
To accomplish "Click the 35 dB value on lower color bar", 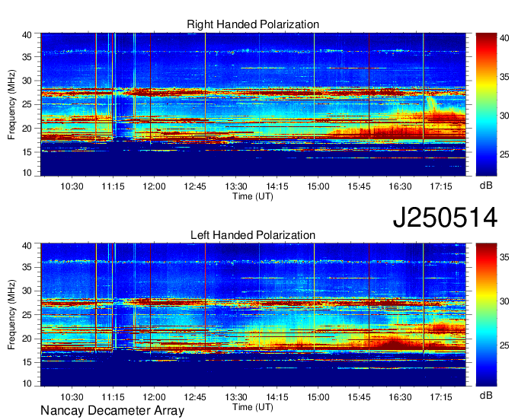I will click(x=504, y=257).
